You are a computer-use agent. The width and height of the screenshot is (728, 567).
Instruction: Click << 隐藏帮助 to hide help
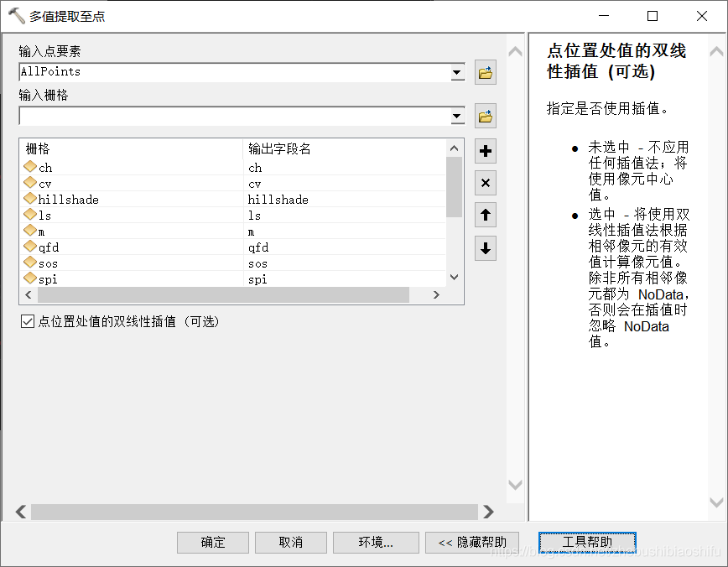(x=471, y=543)
